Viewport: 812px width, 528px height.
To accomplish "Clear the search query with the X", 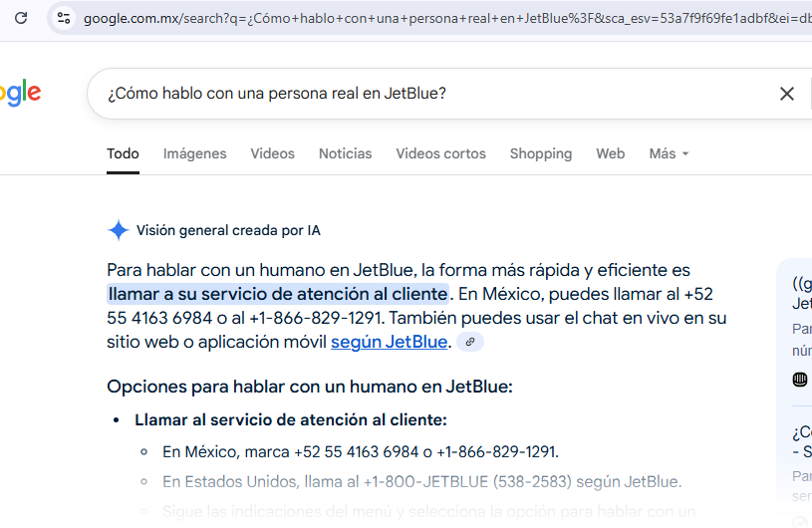I will (x=787, y=94).
